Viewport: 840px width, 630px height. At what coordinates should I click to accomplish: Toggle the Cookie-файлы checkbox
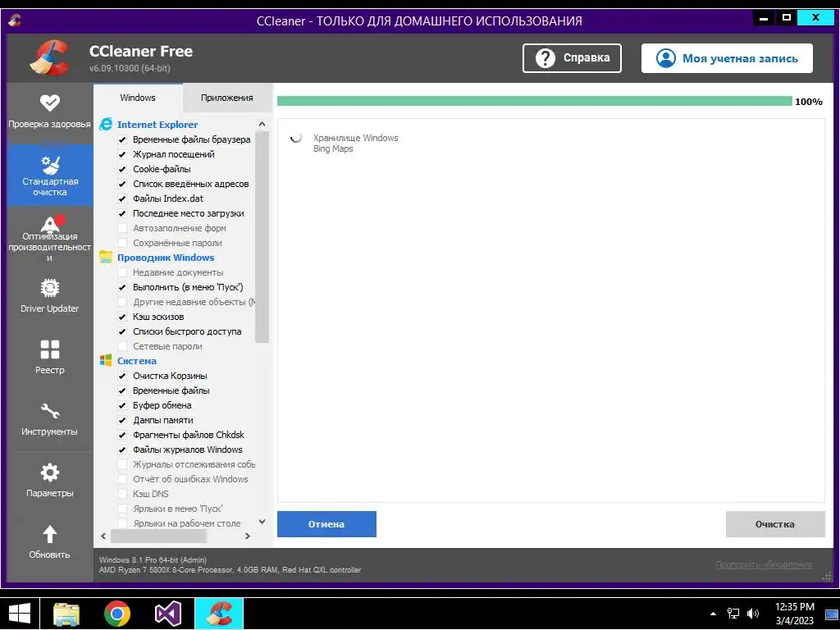click(x=122, y=169)
